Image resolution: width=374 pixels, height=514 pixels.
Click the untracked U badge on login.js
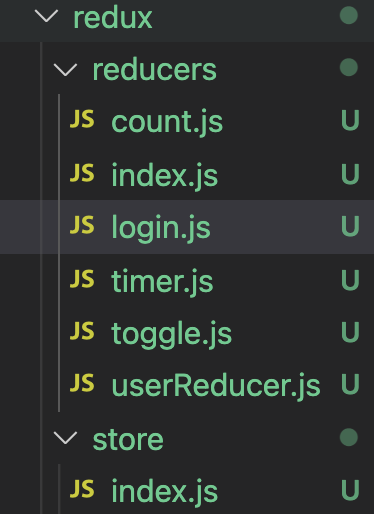(x=350, y=226)
